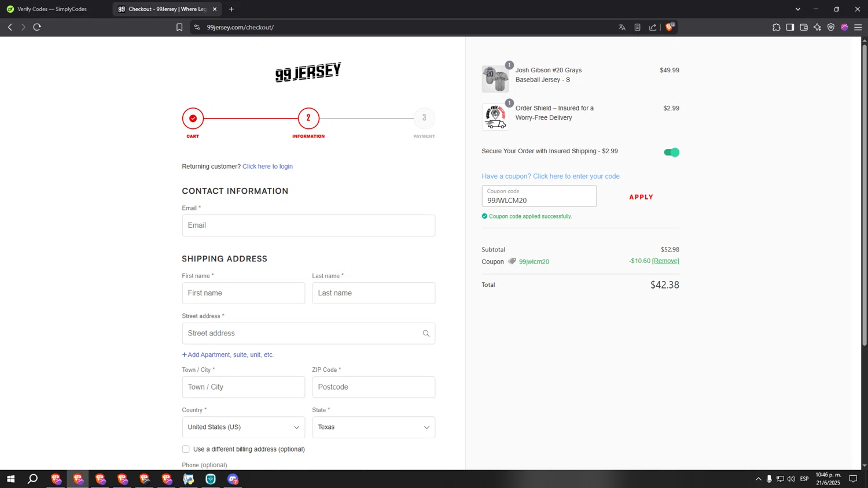Open the Windows Start menu

pos(10,479)
